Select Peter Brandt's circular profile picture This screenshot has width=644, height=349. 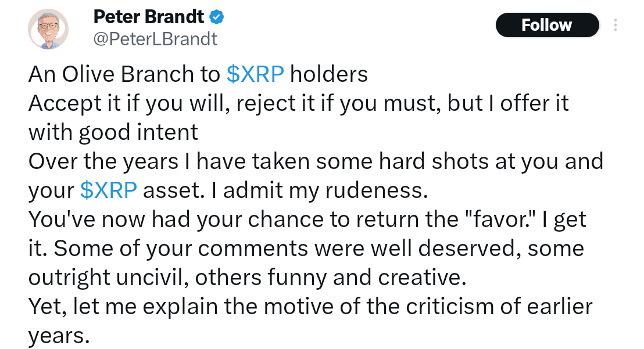click(48, 27)
